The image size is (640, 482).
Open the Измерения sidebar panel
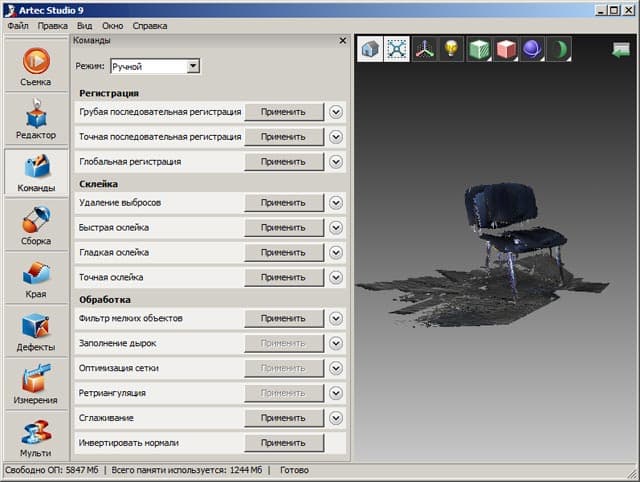coord(36,384)
